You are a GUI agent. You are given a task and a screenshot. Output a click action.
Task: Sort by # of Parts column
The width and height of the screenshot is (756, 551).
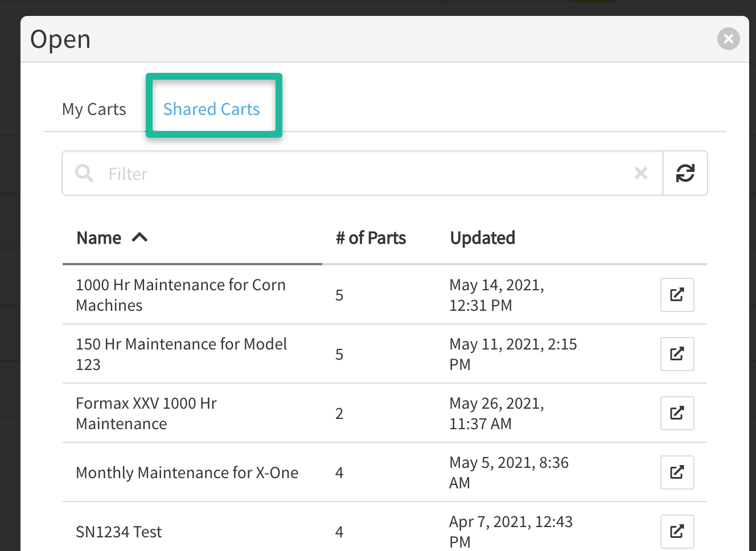pyautogui.click(x=371, y=238)
